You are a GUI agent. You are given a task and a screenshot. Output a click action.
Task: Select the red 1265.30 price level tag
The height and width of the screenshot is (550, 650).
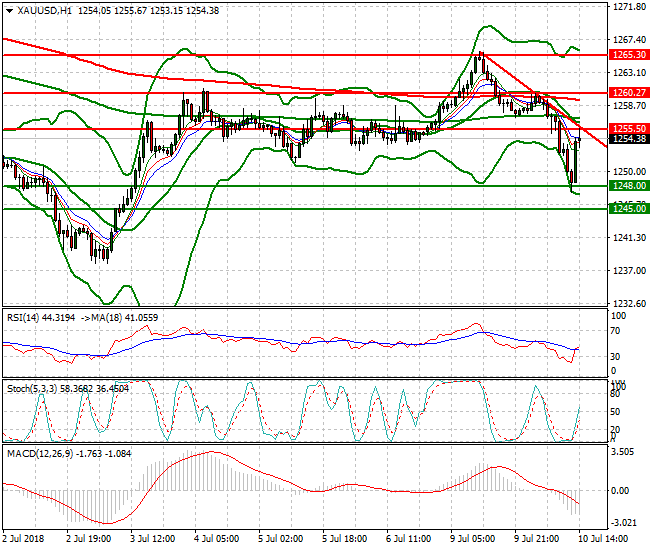pyautogui.click(x=628, y=54)
